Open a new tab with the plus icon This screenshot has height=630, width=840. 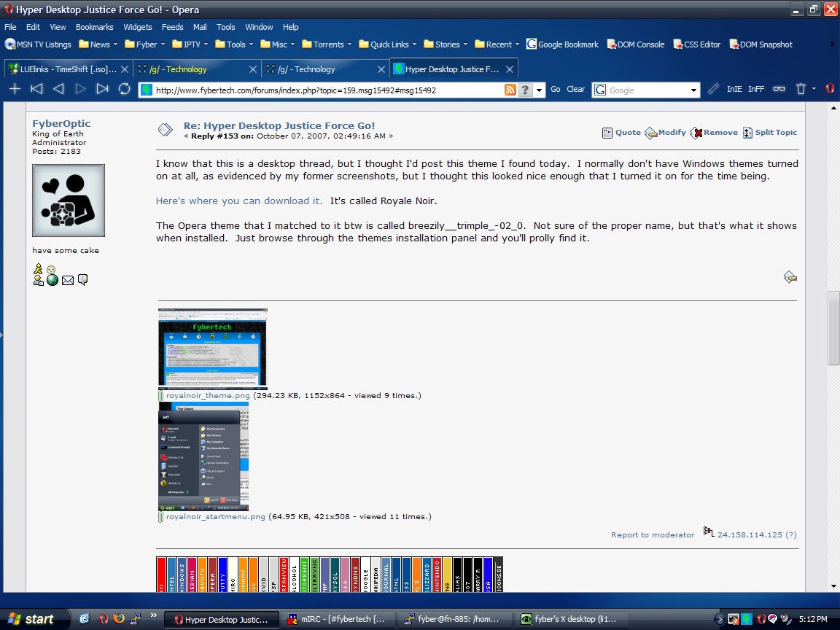coord(15,89)
